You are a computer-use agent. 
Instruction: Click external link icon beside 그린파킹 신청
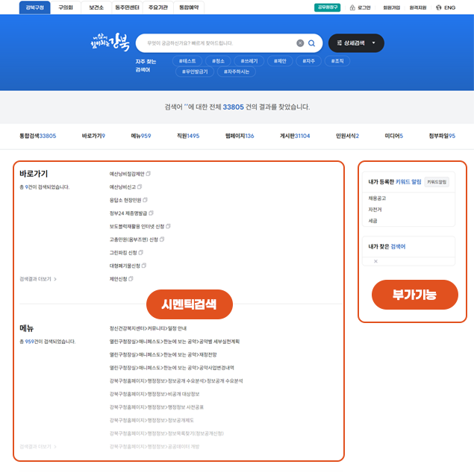(142, 252)
